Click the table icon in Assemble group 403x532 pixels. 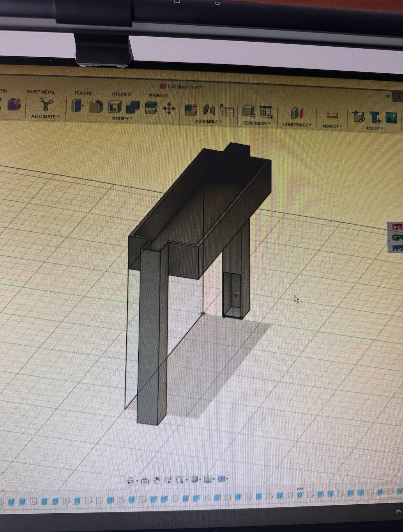point(227,111)
